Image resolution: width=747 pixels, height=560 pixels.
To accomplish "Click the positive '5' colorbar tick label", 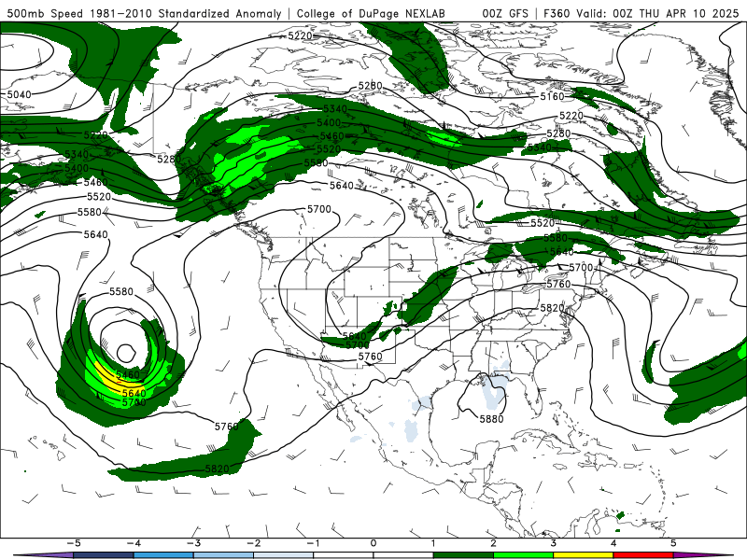I will point(672,543).
